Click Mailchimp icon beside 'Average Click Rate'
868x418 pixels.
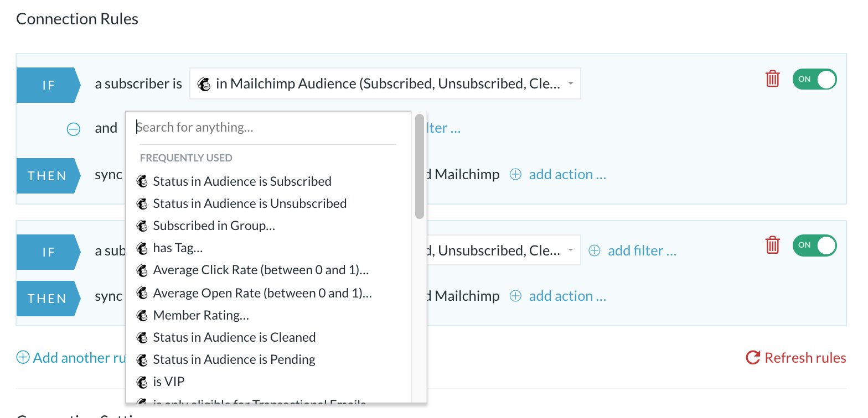[x=142, y=270]
